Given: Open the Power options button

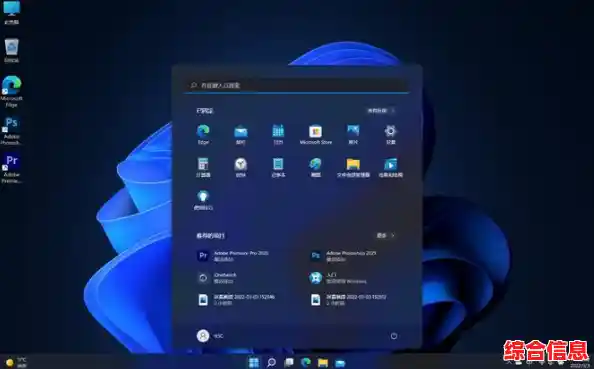Looking at the screenshot, I should pos(394,336).
